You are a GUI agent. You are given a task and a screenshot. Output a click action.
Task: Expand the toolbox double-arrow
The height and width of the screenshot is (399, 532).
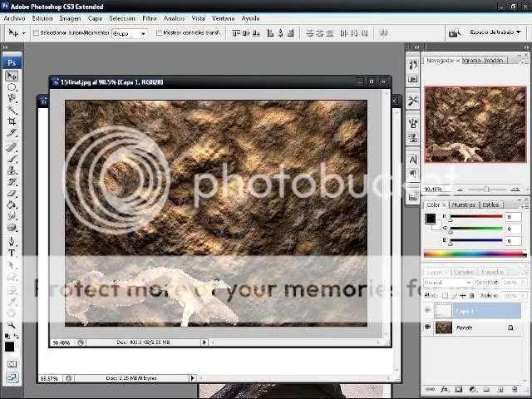[x=5, y=47]
